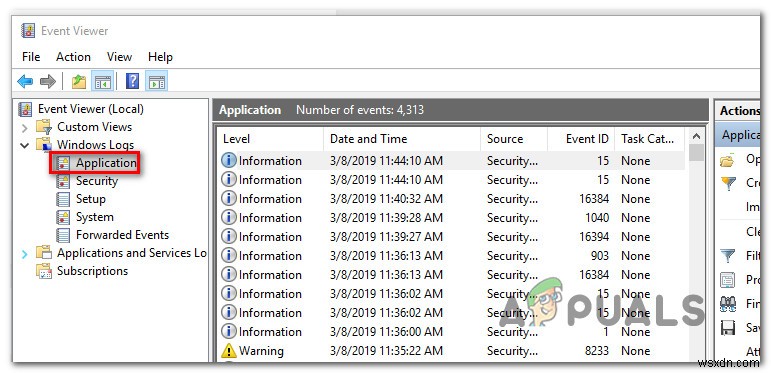771x373 pixels.
Task: Click the blue Help question mark icon
Action: click(132, 81)
